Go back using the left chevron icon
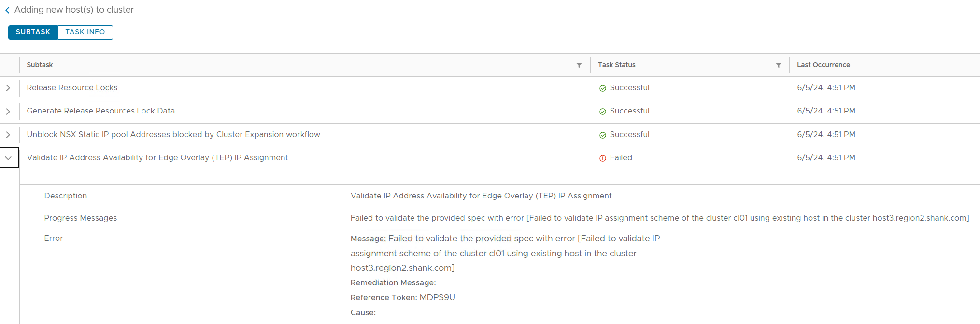The width and height of the screenshot is (980, 324). click(x=7, y=10)
